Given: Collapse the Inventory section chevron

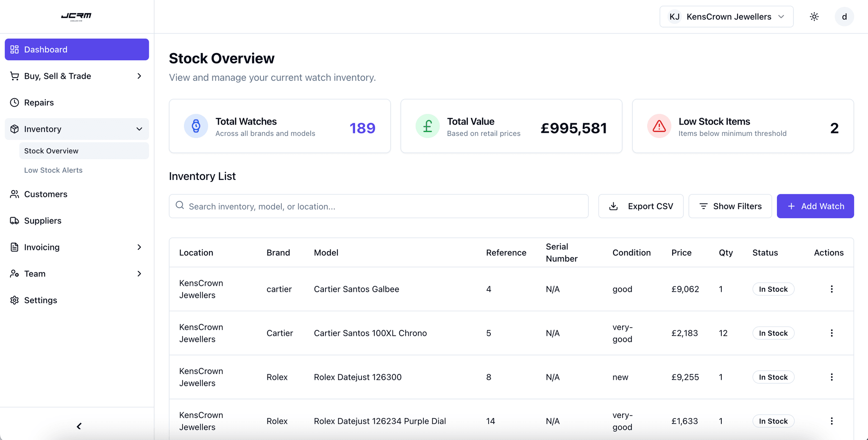Looking at the screenshot, I should (140, 129).
